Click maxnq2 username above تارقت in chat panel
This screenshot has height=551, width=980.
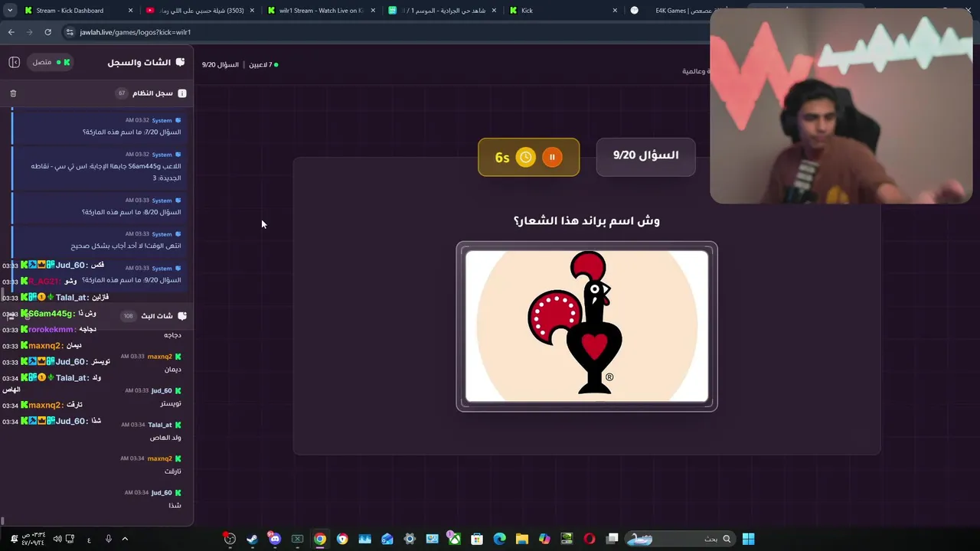[160, 458]
